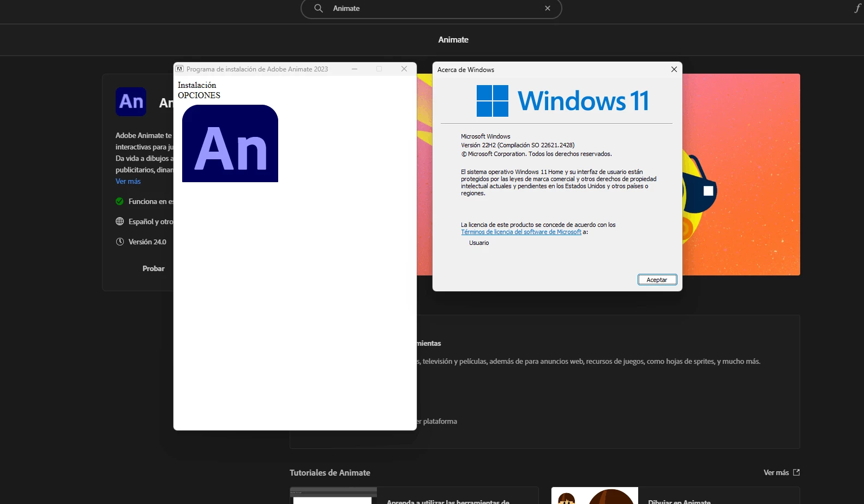Viewport: 864px width, 504px height.
Task: Open Microsoft software license terms link
Action: pos(521,232)
